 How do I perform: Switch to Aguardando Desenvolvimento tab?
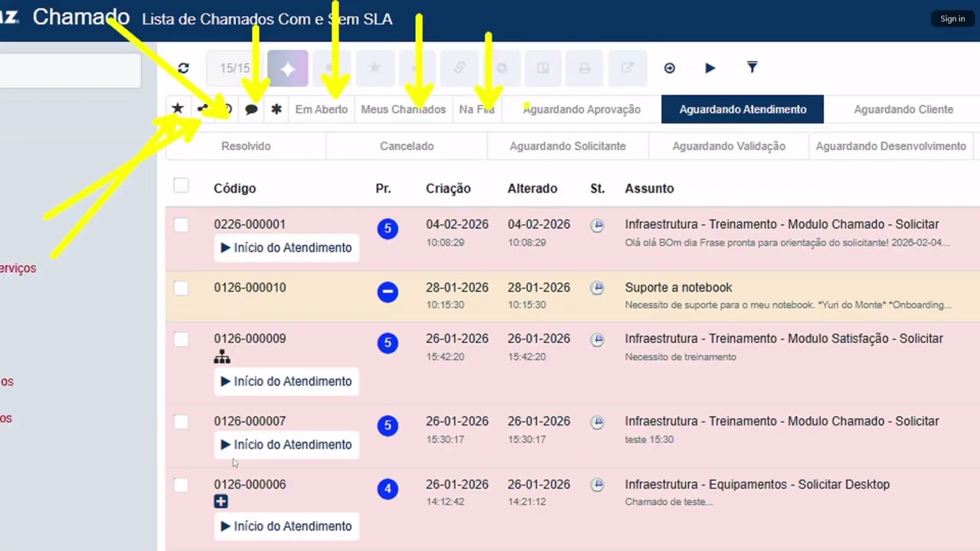[891, 146]
